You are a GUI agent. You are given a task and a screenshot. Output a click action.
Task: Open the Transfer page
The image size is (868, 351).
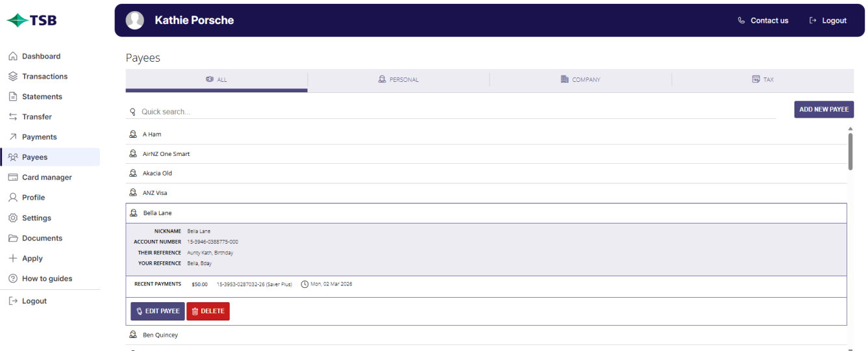point(51,117)
